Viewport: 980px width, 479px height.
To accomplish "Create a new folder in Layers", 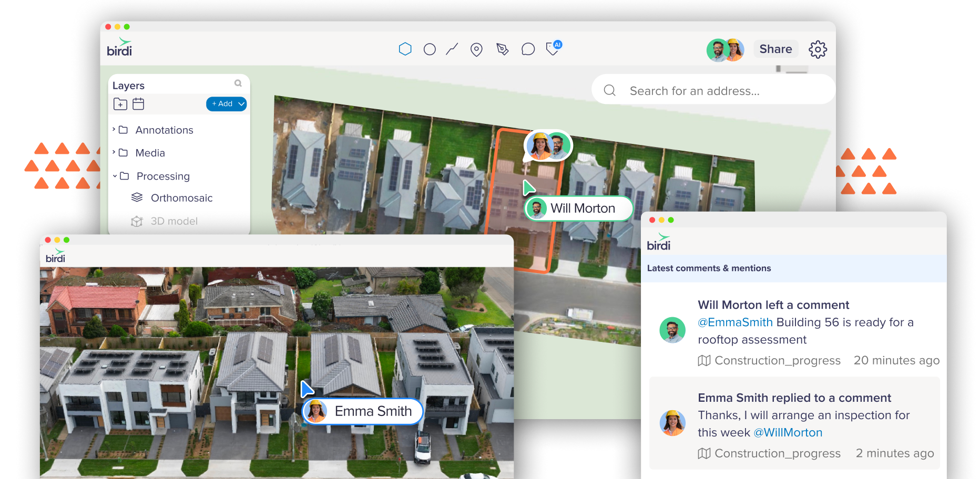I will point(120,104).
